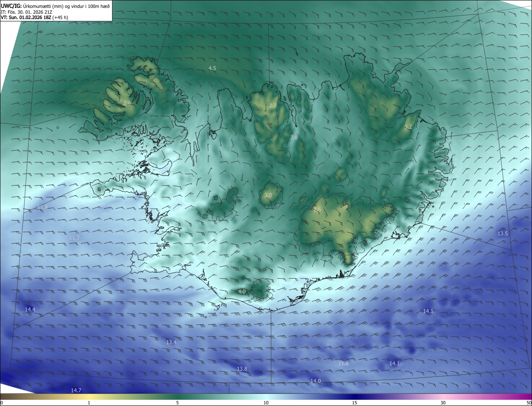
Task: Click the colorbar tick label '1'
Action: pyautogui.click(x=89, y=403)
